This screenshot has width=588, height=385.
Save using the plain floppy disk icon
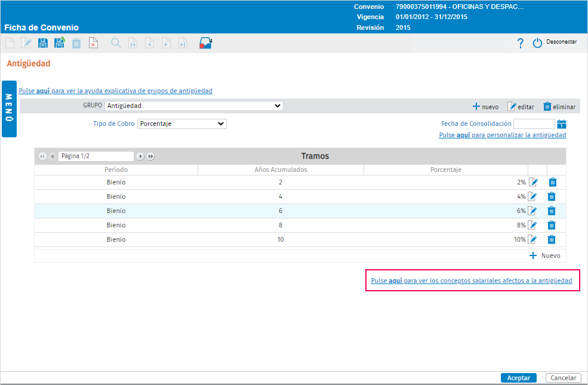tap(43, 43)
